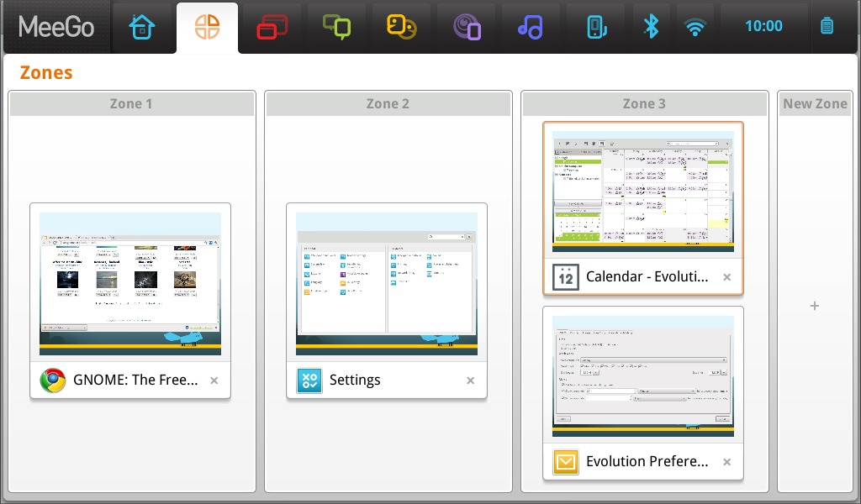Open the red Applications panel icon
The height and width of the screenshot is (504, 861).
coord(272,27)
